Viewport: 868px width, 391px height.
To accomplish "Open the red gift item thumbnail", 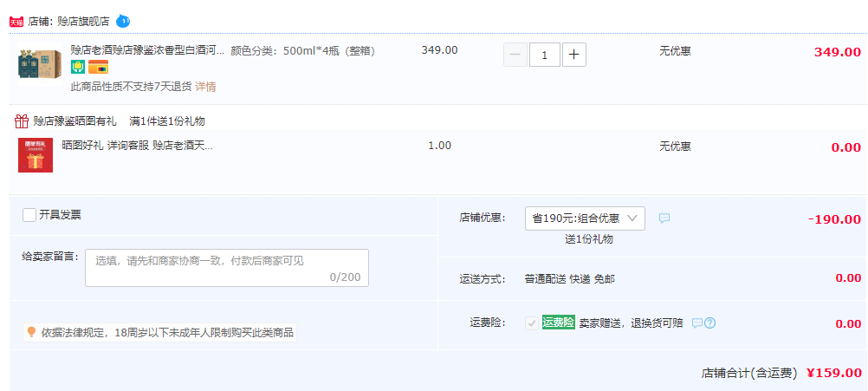I will 36,155.
